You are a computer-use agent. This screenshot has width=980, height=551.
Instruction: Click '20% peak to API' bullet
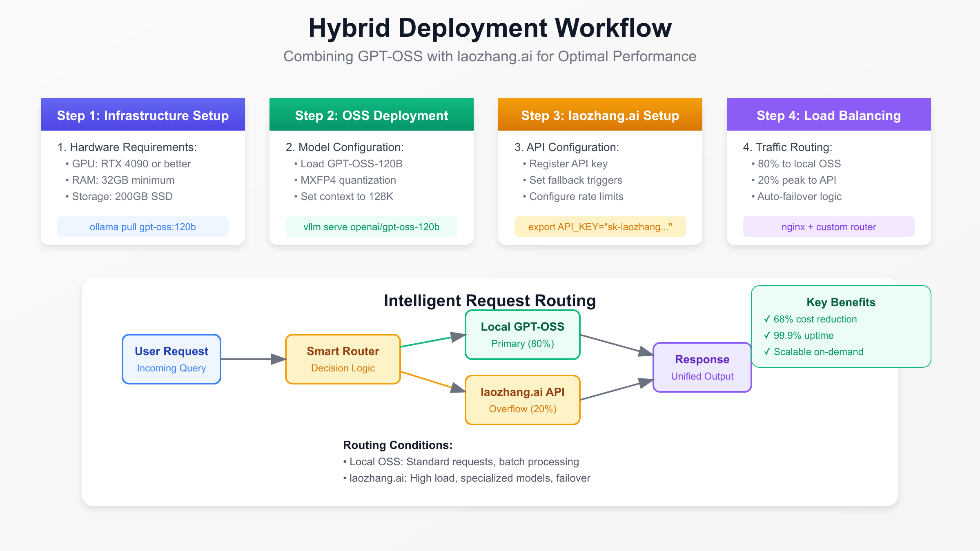coord(794,180)
